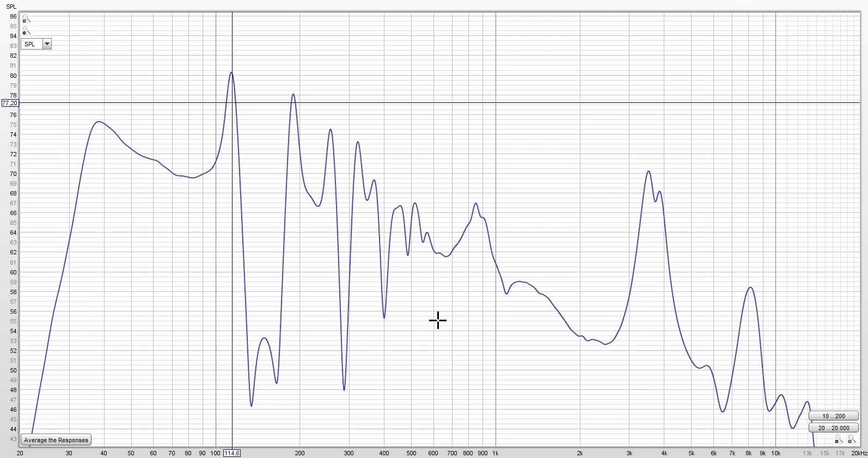Set frequency range with 10 .. 200 button
The image size is (868, 458).
pos(833,416)
